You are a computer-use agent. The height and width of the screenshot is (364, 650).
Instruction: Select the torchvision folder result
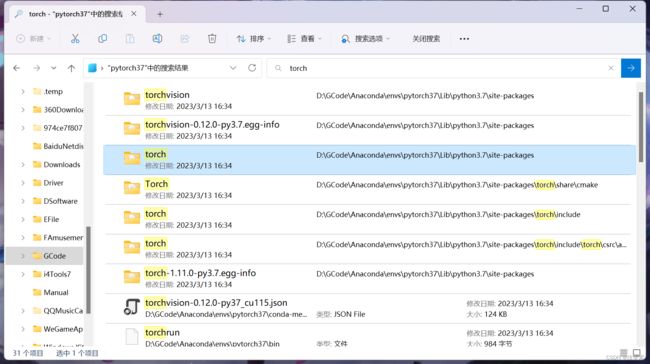(369, 100)
